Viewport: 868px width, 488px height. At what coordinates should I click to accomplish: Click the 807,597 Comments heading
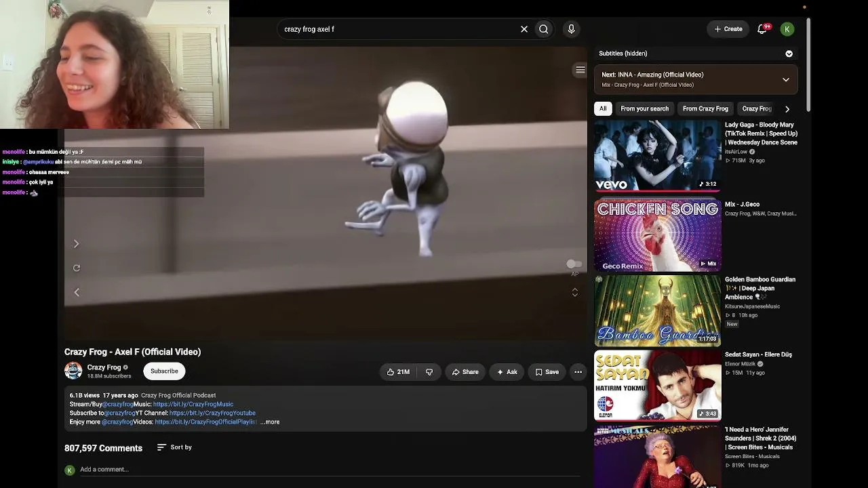click(103, 448)
